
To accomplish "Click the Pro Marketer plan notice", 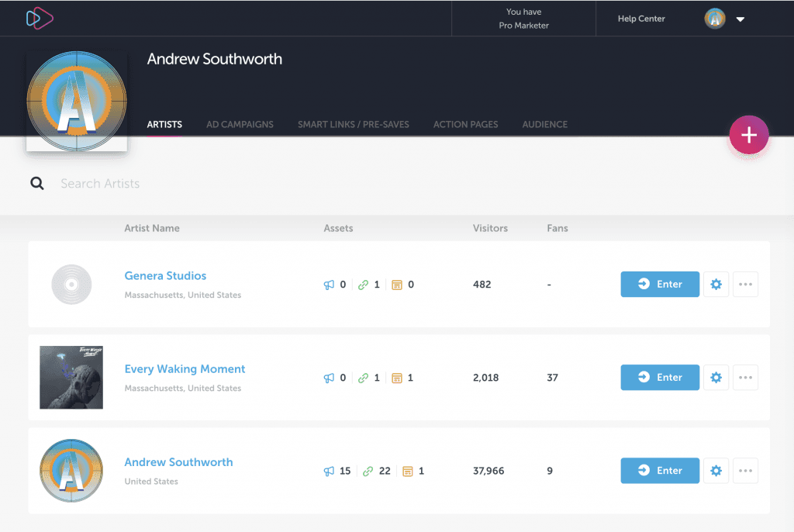I will coord(523,19).
